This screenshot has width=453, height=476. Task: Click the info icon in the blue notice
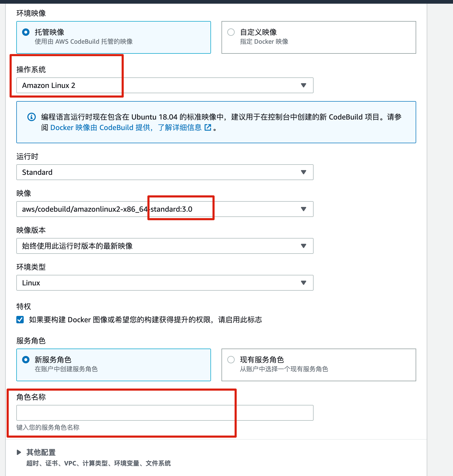click(x=32, y=117)
